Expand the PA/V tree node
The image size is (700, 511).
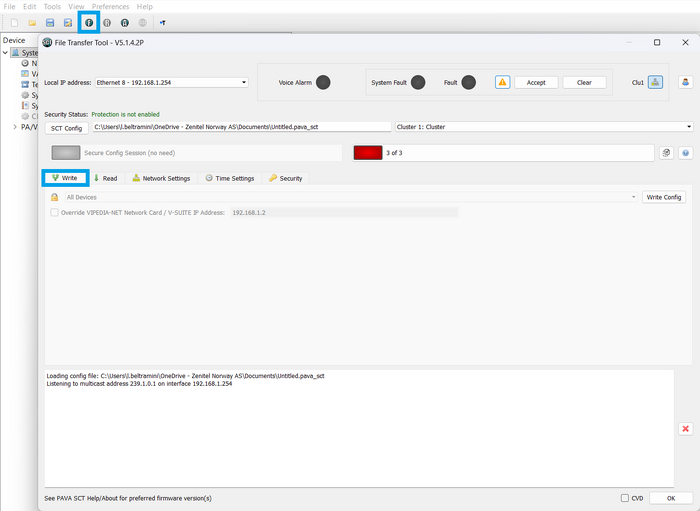(15, 127)
